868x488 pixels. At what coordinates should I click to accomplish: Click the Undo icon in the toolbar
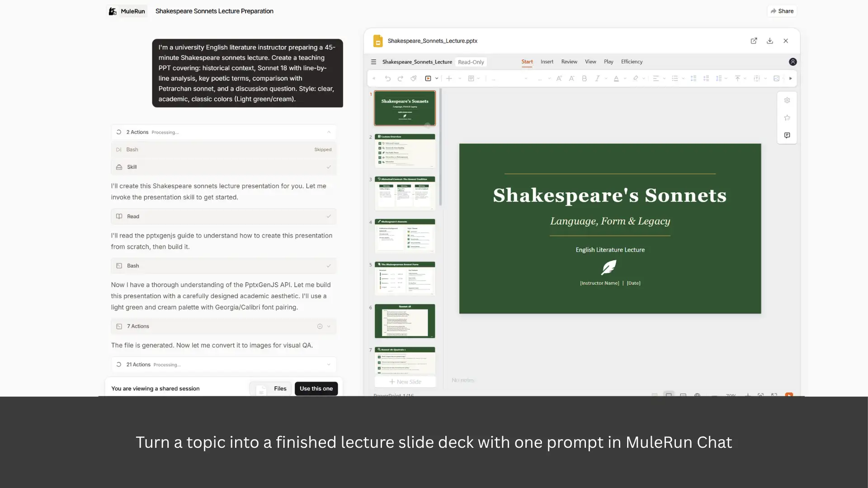coord(388,78)
